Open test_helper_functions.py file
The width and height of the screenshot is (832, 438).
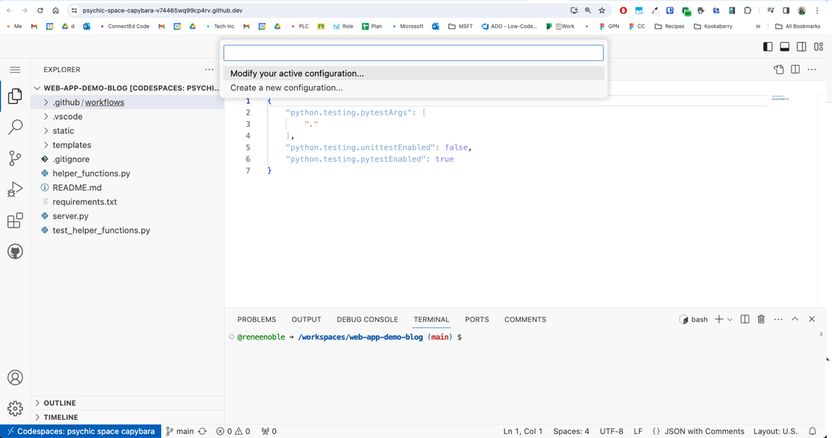point(127,230)
